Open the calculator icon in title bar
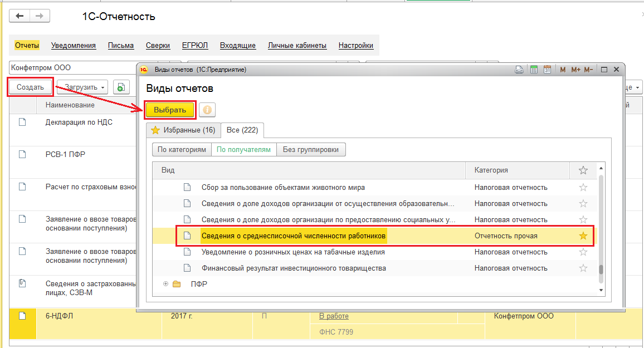The image size is (644, 348). (x=533, y=70)
